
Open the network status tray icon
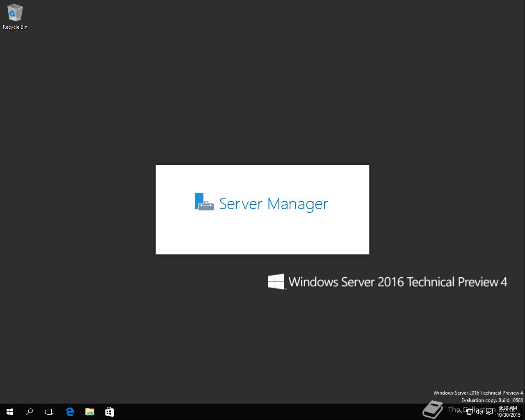pos(470,412)
